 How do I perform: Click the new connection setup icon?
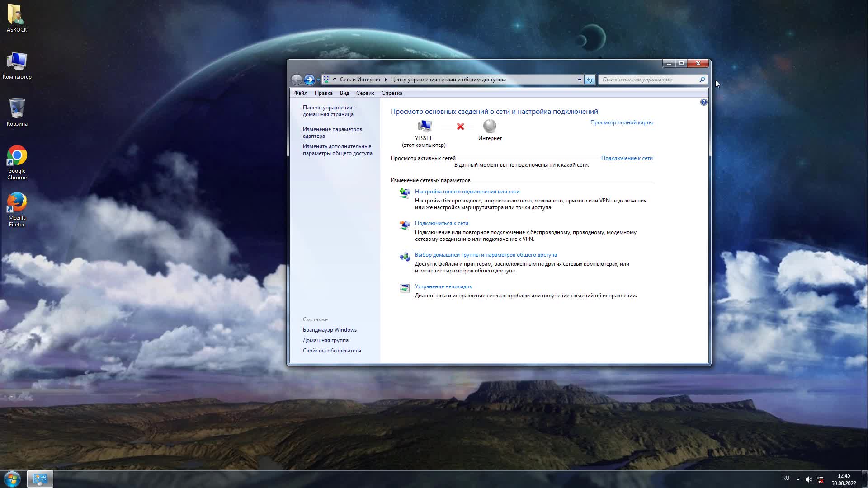click(x=404, y=193)
